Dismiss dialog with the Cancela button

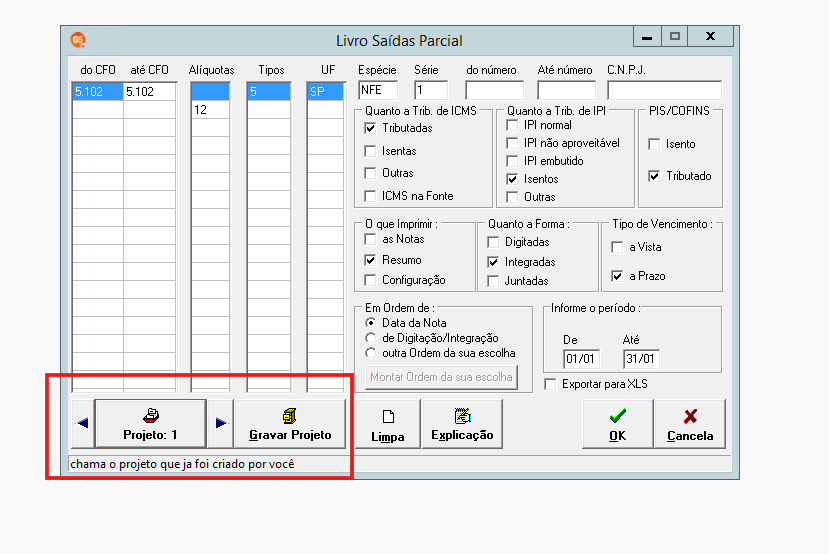pos(690,424)
